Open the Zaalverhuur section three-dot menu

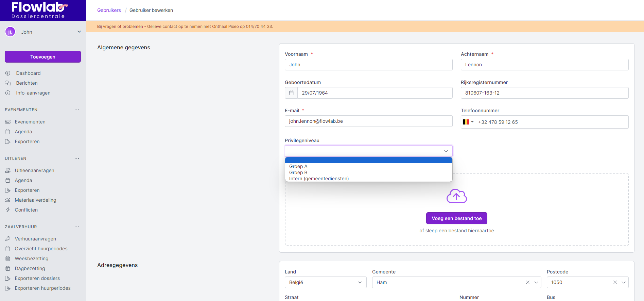pyautogui.click(x=77, y=227)
